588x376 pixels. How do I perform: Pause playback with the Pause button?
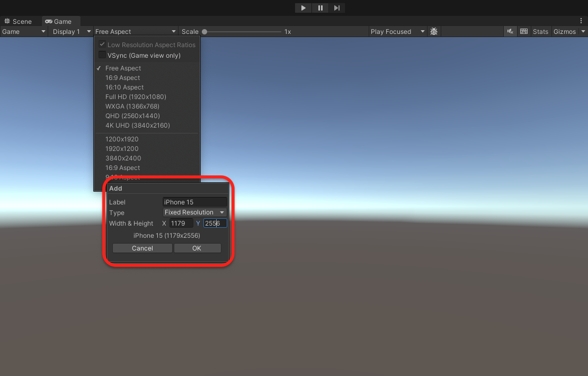pyautogui.click(x=320, y=8)
